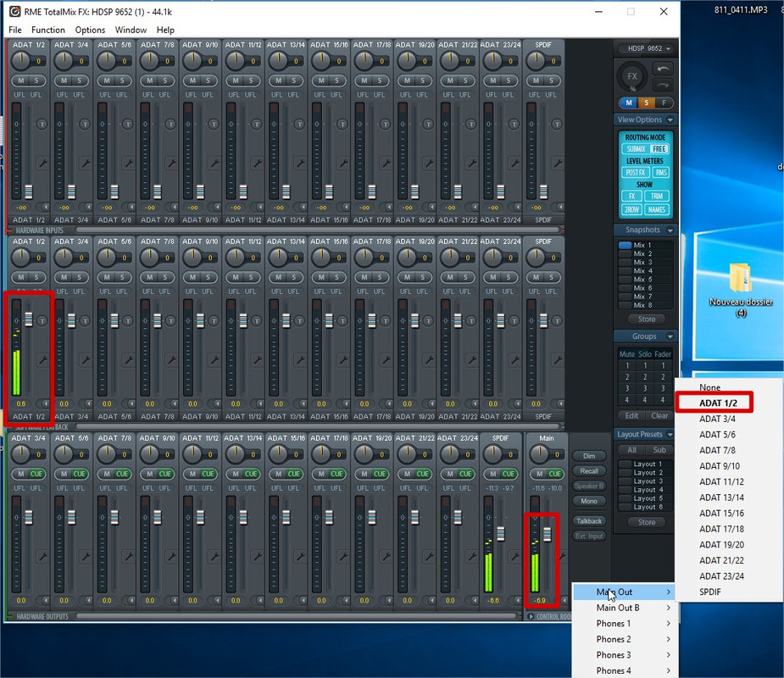Click fader handle of hardware output SPDIF
The width and height of the screenshot is (784, 678).
tap(501, 533)
